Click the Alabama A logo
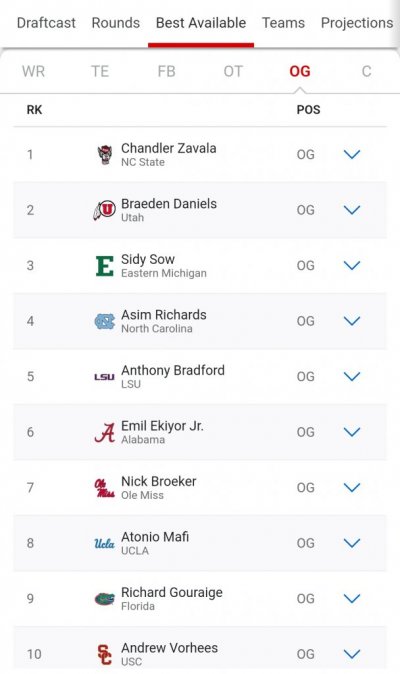 pyautogui.click(x=104, y=432)
